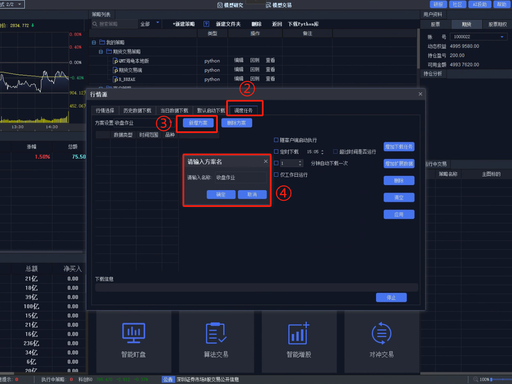Click the 我的策略 folder icon
The image size is (512, 384).
(x=102, y=42)
